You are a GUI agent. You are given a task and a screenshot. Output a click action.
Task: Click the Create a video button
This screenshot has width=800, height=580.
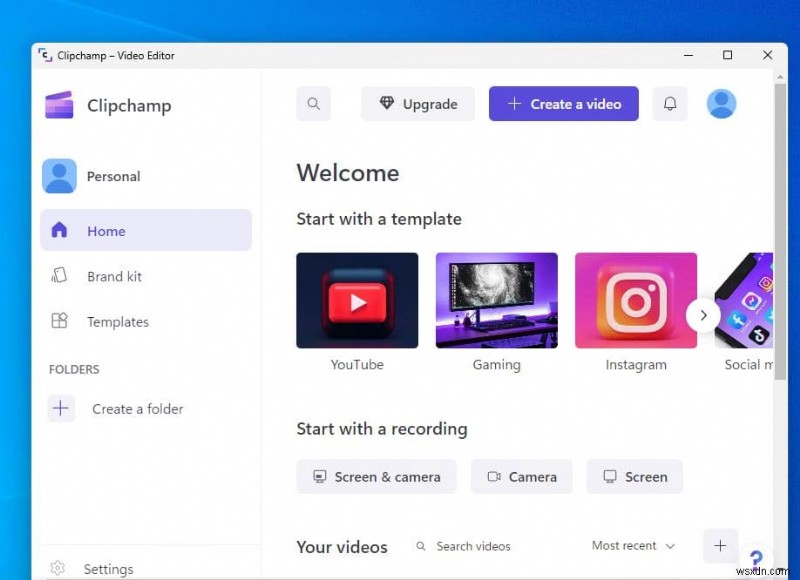coord(563,103)
